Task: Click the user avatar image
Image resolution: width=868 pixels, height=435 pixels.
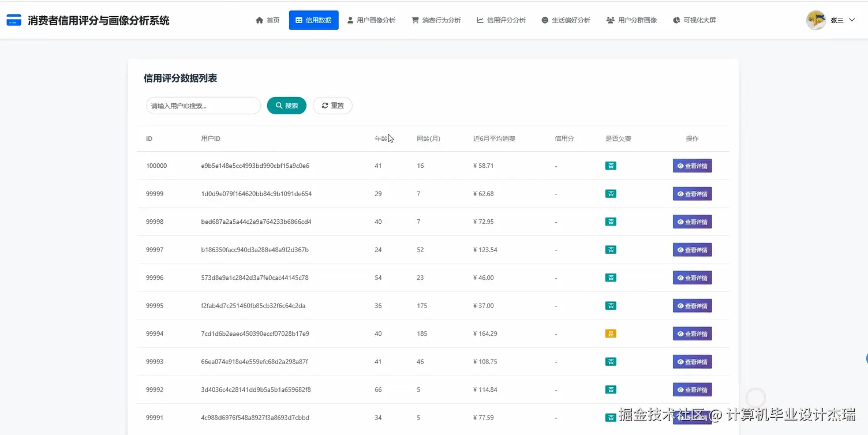Action: click(815, 20)
